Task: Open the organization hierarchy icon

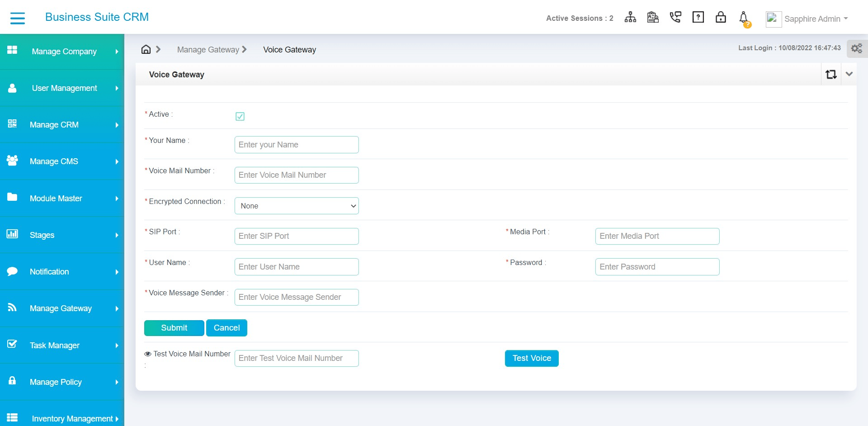Action: (630, 17)
